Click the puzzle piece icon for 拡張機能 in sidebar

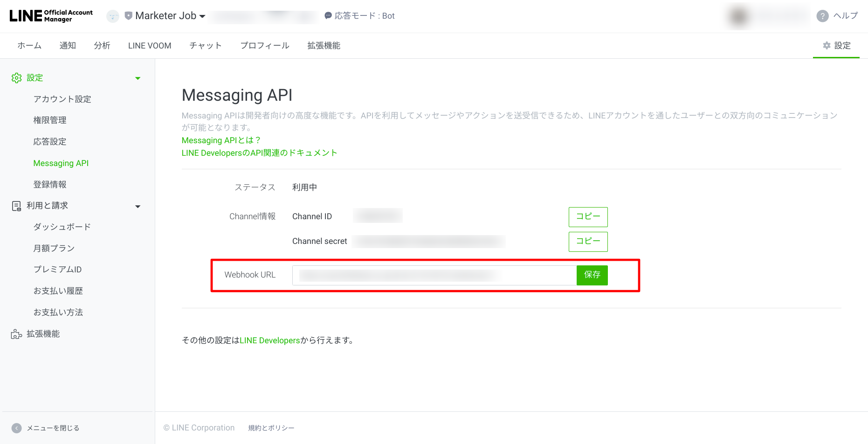coord(17,334)
